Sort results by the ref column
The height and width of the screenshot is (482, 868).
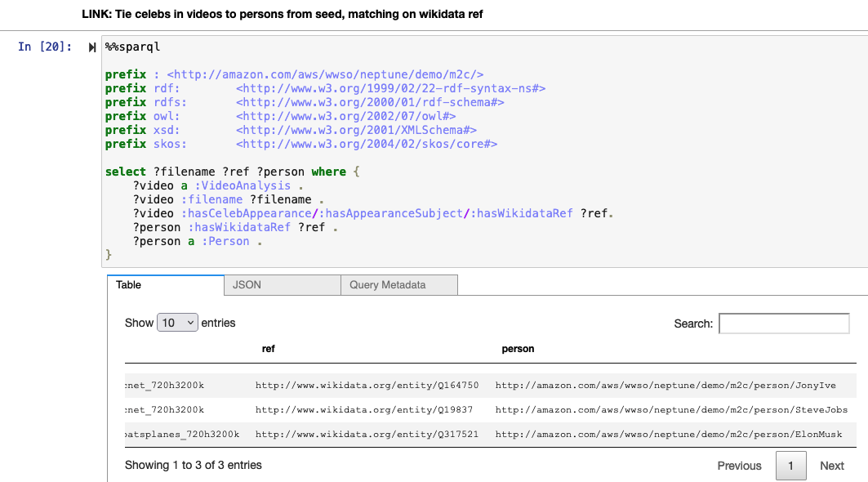click(269, 349)
